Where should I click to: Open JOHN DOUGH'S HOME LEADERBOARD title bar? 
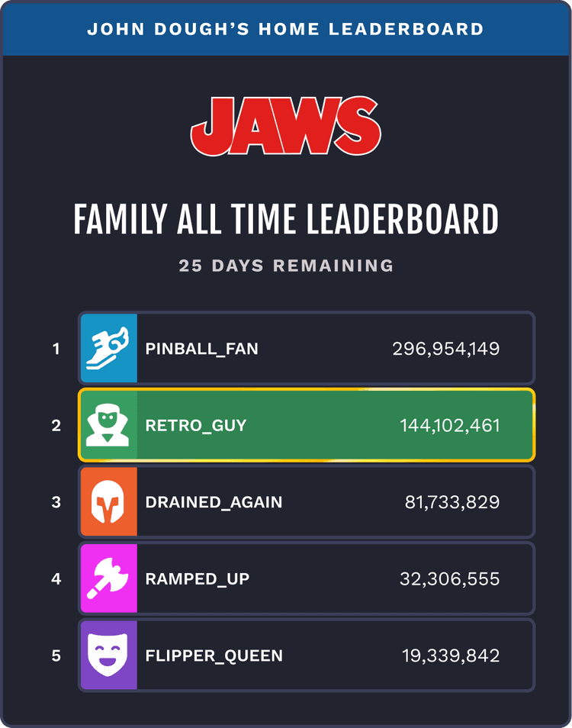pyautogui.click(x=286, y=29)
